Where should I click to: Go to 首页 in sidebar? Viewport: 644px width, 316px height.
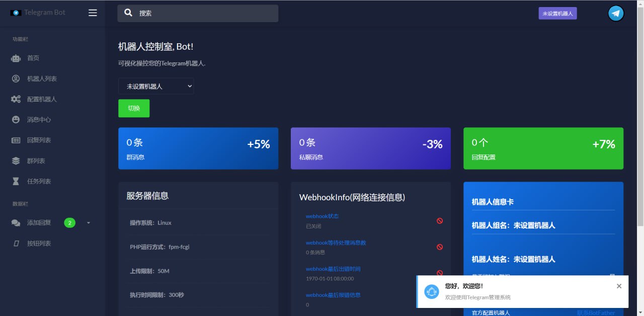33,58
